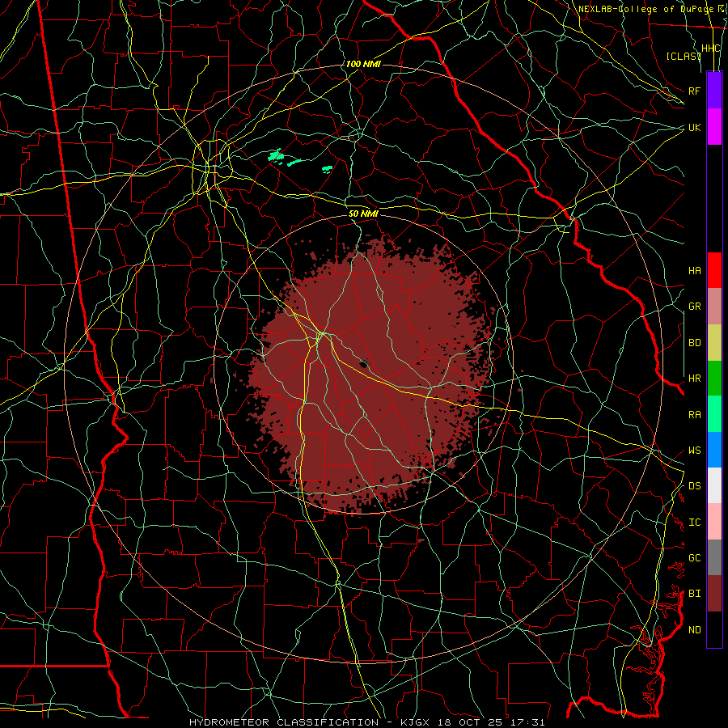728x728 pixels.
Task: Click the IC legend label
Action: click(694, 523)
